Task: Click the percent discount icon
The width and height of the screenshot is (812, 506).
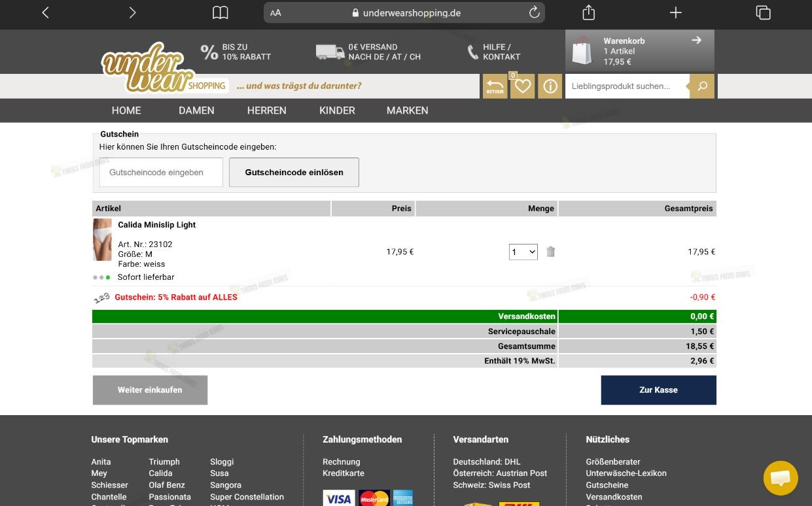Action: pyautogui.click(x=209, y=52)
